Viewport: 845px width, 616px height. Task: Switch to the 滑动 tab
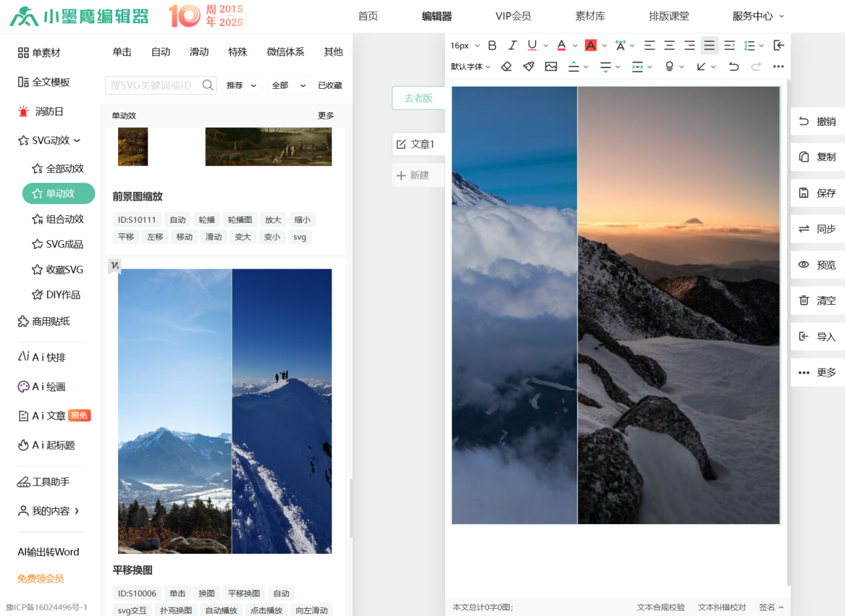point(199,52)
